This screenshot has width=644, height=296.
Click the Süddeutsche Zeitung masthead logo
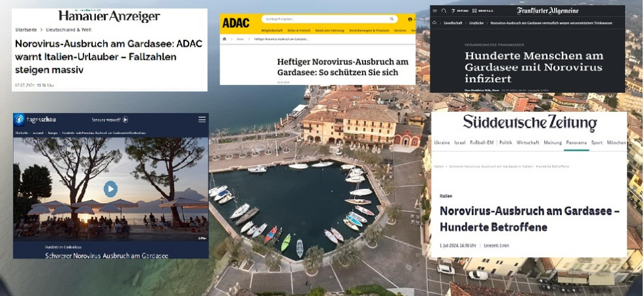click(530, 123)
